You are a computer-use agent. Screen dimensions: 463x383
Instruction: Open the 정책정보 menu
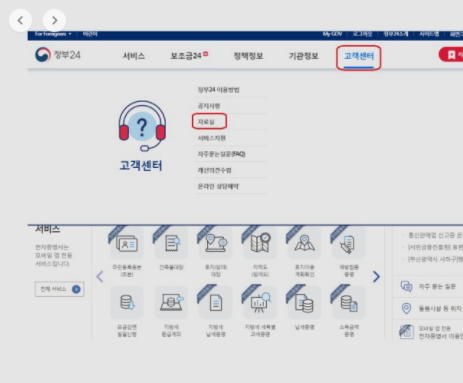click(248, 56)
